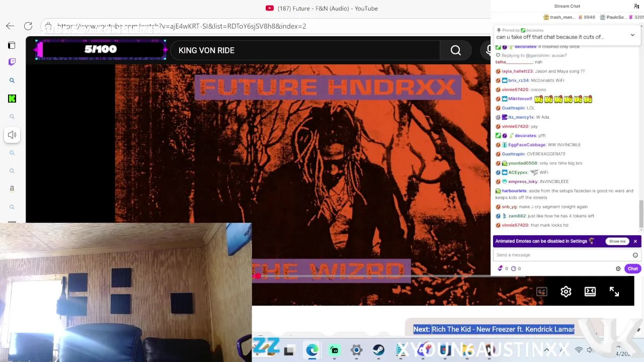
Task: Open the Kick sidebar tab
Action: [12, 99]
